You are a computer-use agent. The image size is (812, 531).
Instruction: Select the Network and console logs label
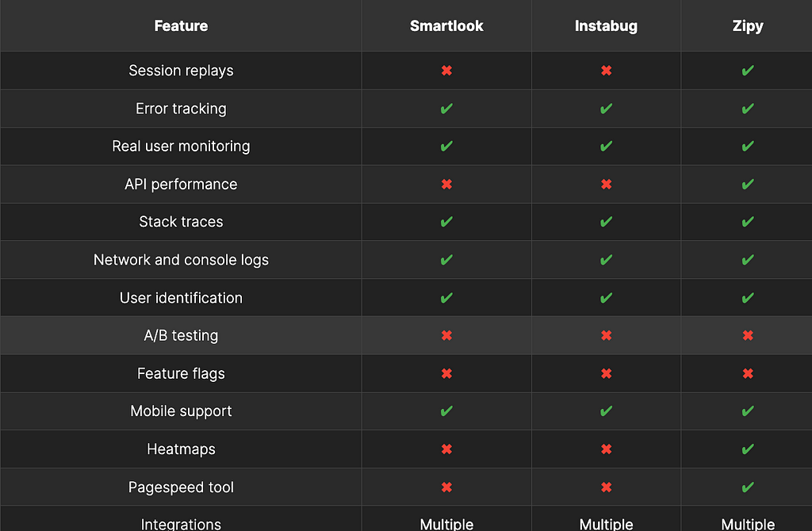(181, 260)
